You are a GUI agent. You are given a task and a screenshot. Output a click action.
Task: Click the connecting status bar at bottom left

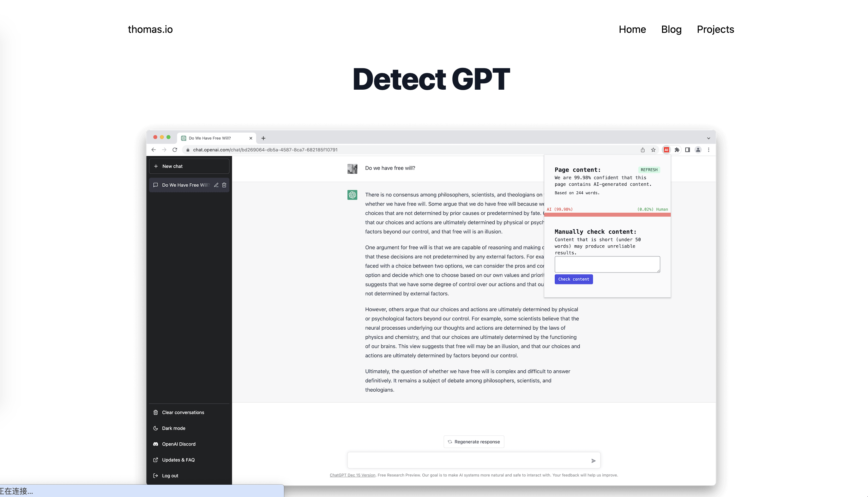(x=142, y=491)
